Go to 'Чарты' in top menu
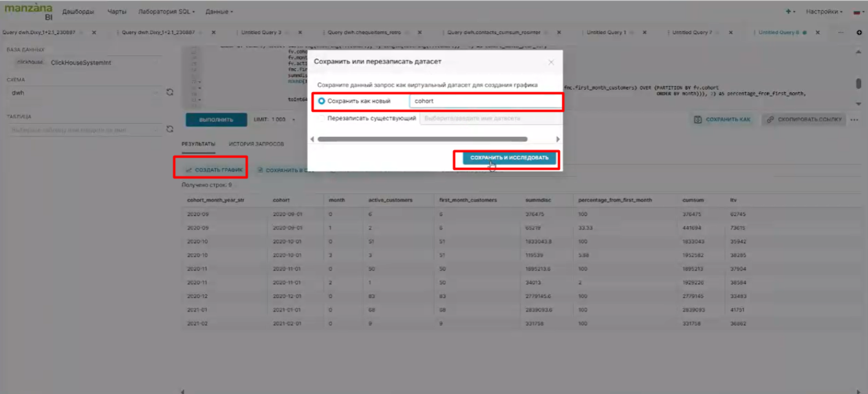The height and width of the screenshot is (394, 868). [117, 12]
